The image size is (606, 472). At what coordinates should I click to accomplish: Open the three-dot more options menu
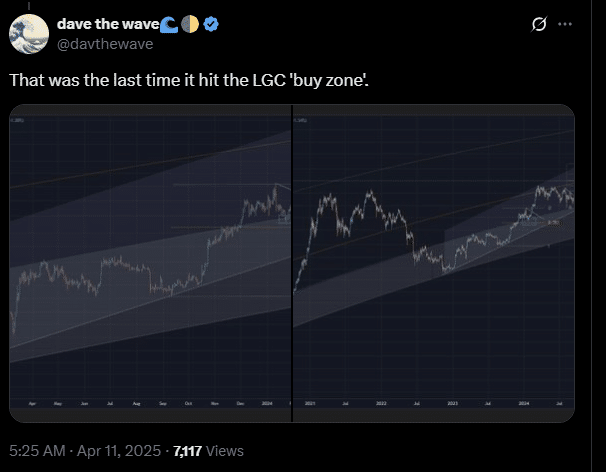point(565,24)
